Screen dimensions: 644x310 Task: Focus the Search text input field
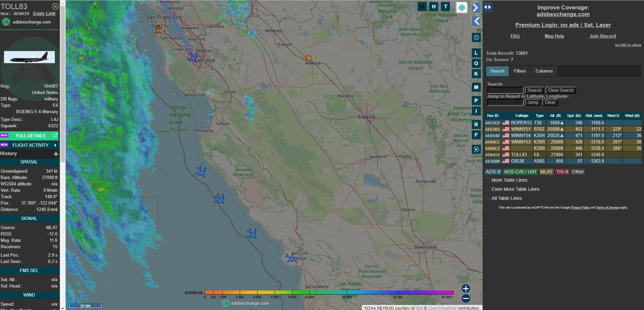coord(505,90)
